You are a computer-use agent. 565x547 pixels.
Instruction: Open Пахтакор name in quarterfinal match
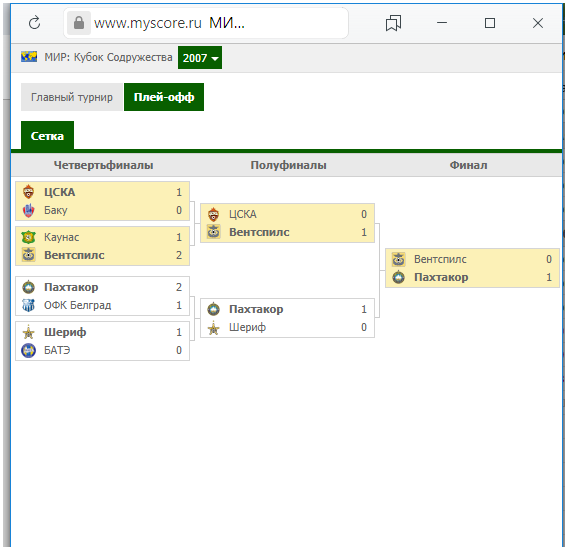[71, 287]
